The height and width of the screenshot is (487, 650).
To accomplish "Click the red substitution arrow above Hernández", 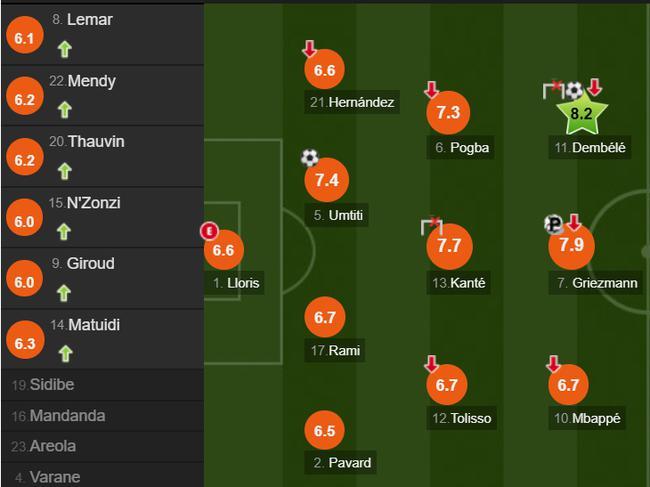I will pos(309,48).
